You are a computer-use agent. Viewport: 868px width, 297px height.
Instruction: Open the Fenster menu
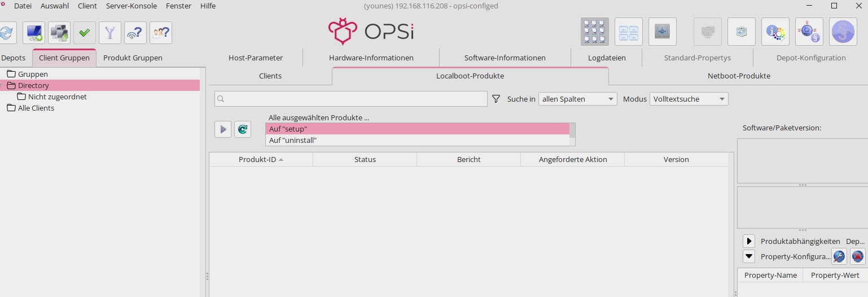pyautogui.click(x=179, y=6)
